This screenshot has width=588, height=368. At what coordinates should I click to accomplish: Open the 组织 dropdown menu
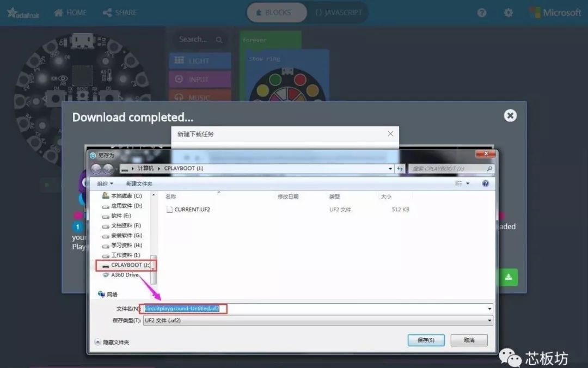105,183
